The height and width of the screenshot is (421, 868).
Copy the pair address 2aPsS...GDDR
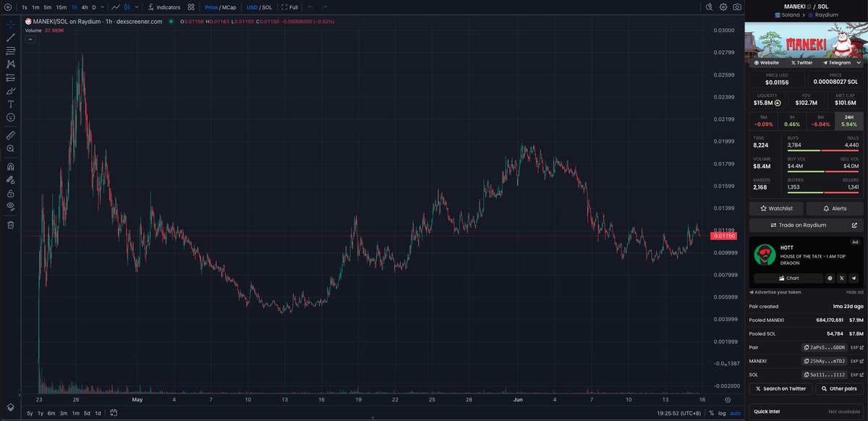click(x=824, y=347)
